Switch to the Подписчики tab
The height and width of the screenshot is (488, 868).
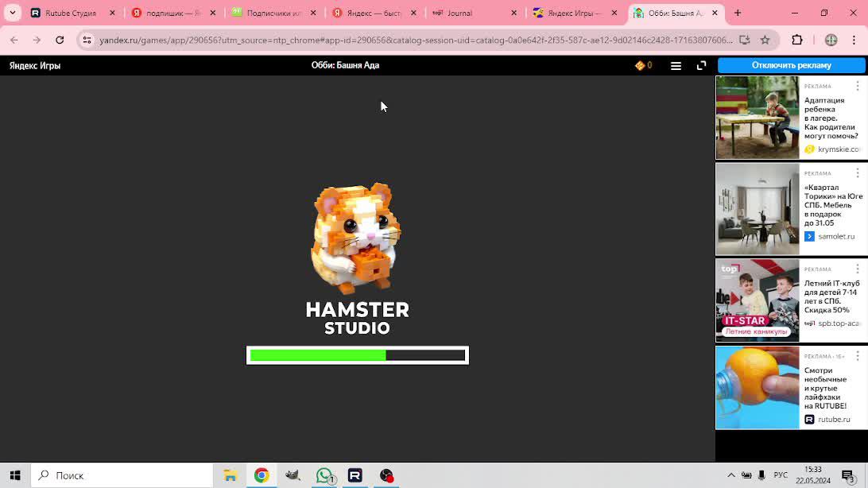(273, 13)
